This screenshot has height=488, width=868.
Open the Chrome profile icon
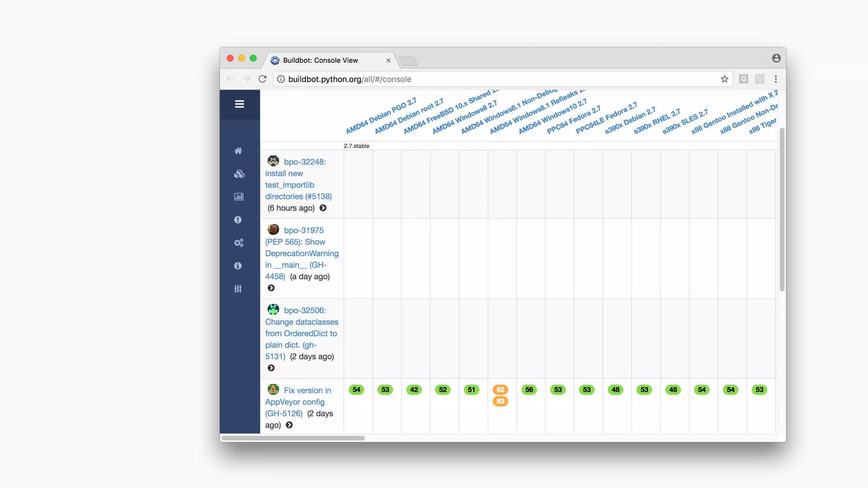[776, 58]
